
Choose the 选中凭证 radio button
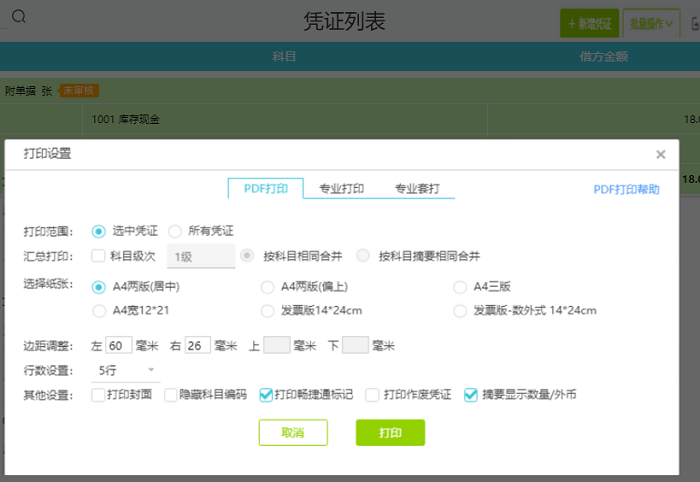click(x=99, y=231)
